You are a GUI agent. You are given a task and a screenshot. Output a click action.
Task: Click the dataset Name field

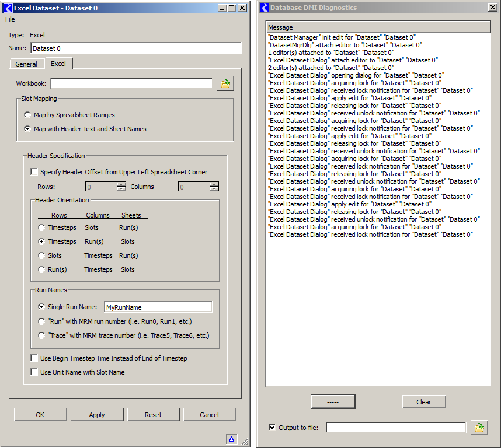[x=136, y=48]
